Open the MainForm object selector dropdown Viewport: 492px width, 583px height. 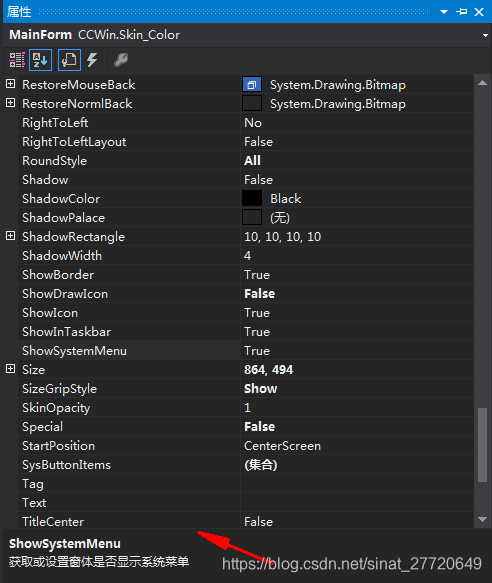(x=485, y=35)
